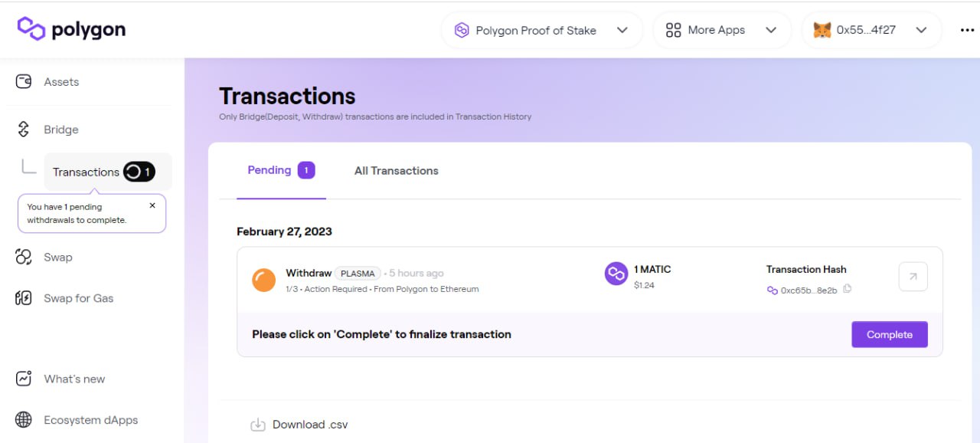Open transaction details via arrow button

point(913,277)
